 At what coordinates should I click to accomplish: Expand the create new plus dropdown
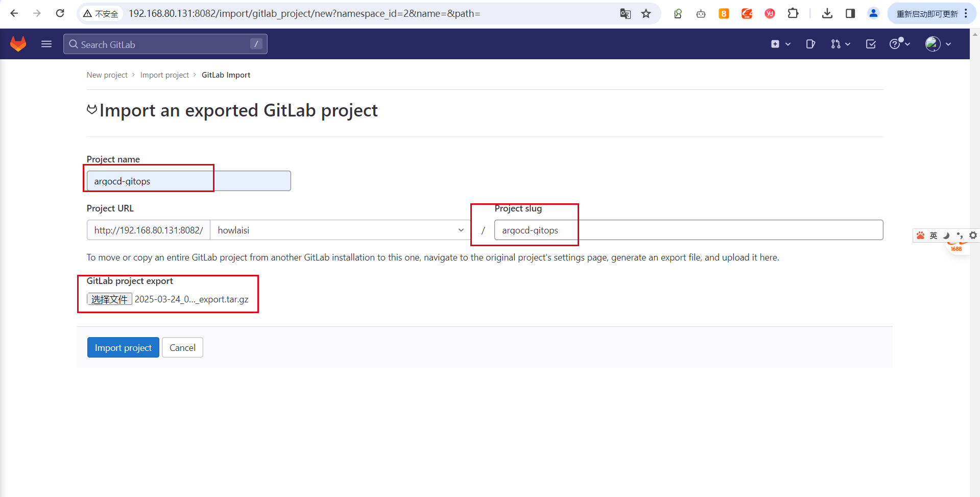click(x=780, y=44)
